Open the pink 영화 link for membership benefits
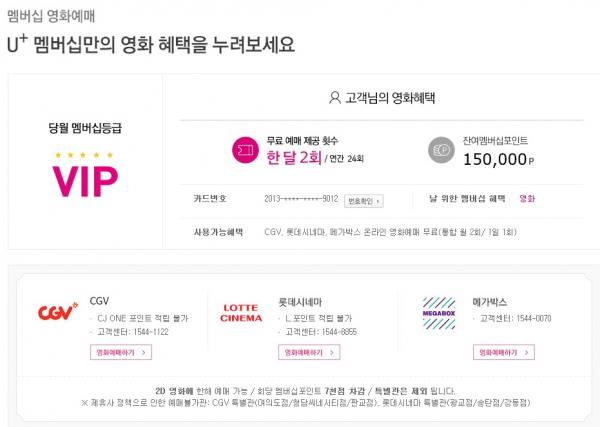The image size is (600, 427). 527,199
